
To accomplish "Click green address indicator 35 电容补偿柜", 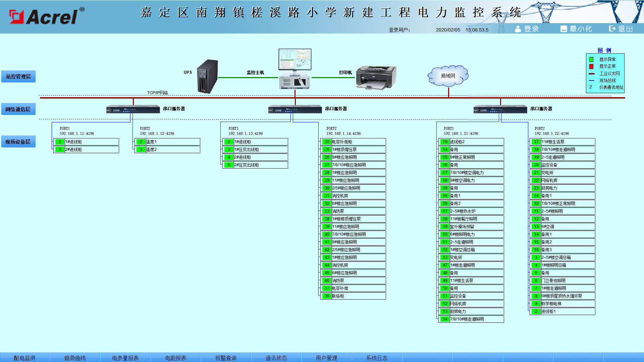I will coord(327,142).
